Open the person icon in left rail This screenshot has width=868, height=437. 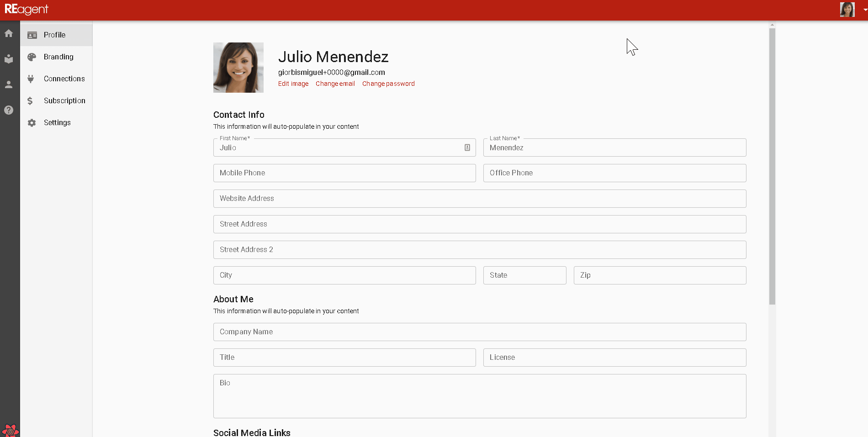coord(9,84)
